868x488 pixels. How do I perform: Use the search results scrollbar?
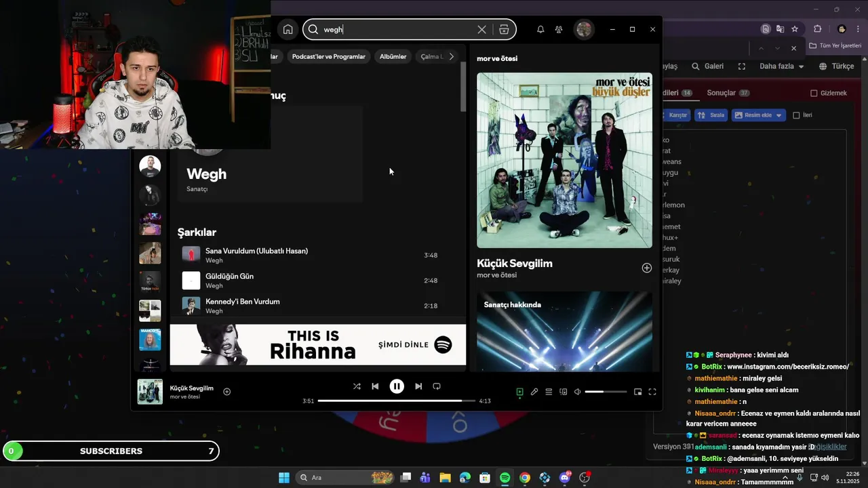click(x=463, y=86)
